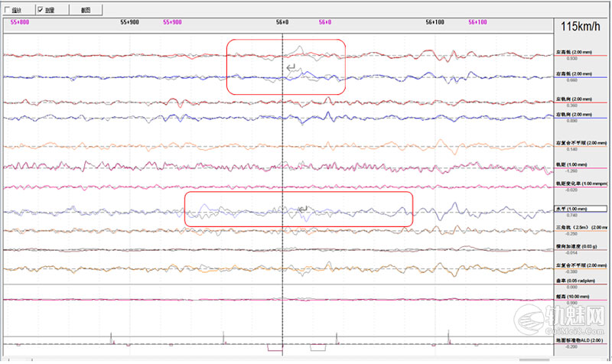Click the -0.014 value under 横向加速度

click(571, 253)
